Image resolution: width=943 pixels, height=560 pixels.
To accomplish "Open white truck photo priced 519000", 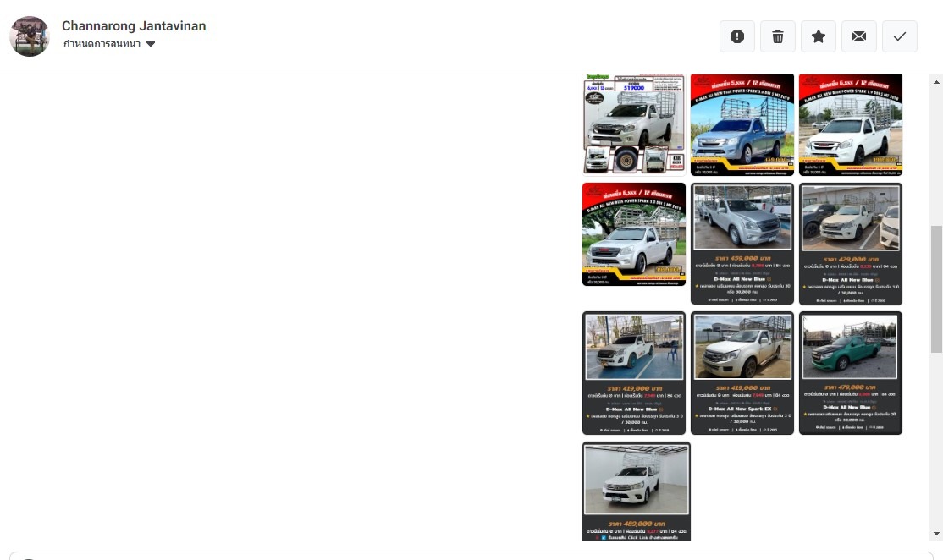I will [x=634, y=124].
